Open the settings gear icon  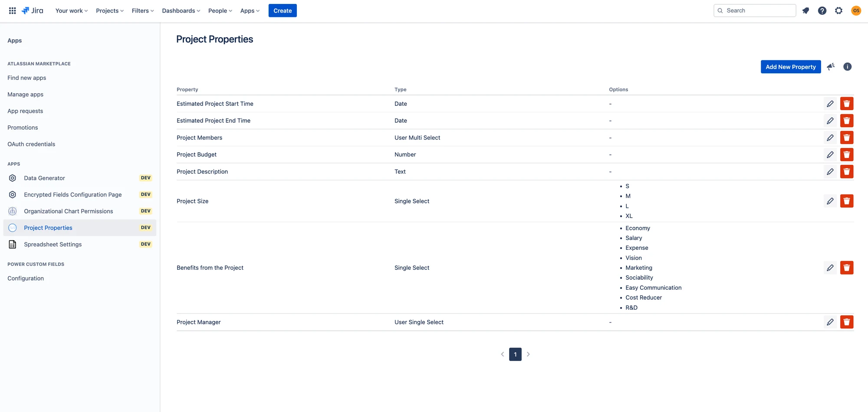[x=838, y=10]
